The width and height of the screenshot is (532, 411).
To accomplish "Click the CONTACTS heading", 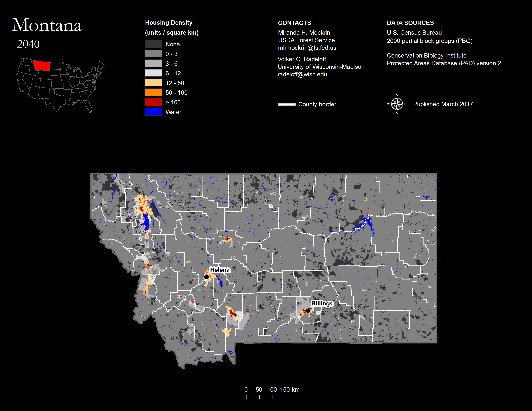I will tap(295, 23).
